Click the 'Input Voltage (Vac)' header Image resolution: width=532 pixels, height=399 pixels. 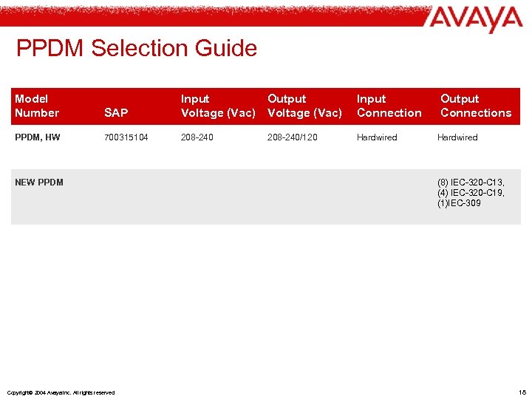[x=218, y=106]
